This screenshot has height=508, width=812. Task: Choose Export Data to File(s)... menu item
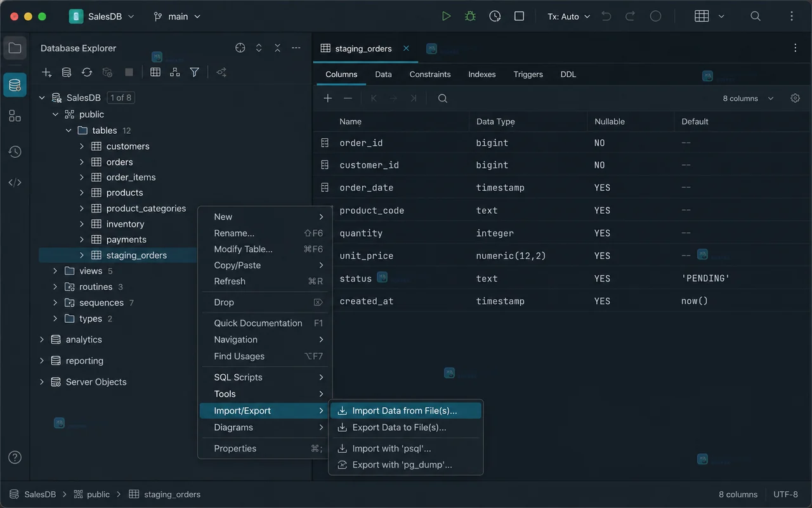[406, 427]
